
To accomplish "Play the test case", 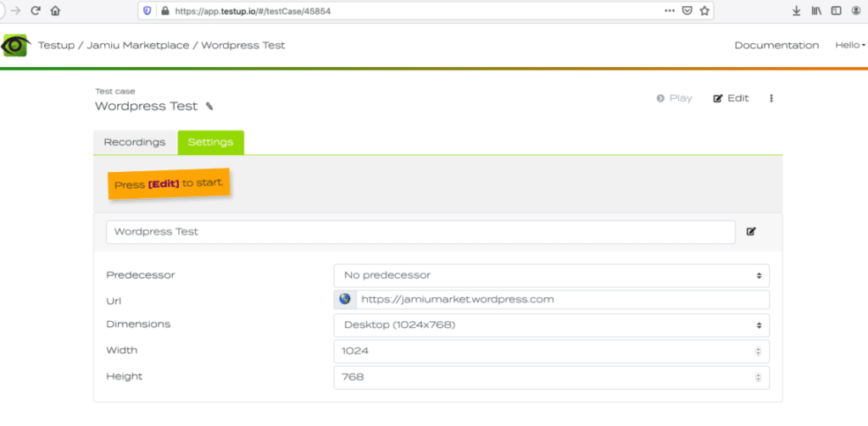I will tap(674, 98).
